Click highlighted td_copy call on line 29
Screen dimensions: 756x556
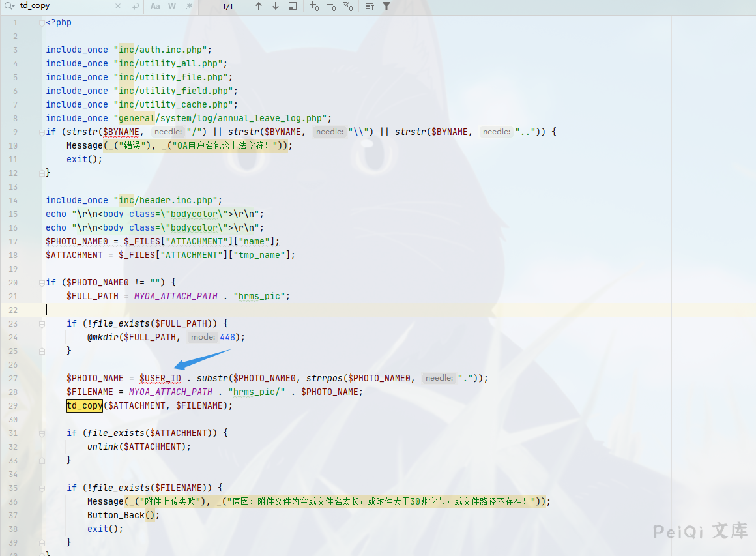[x=85, y=405]
